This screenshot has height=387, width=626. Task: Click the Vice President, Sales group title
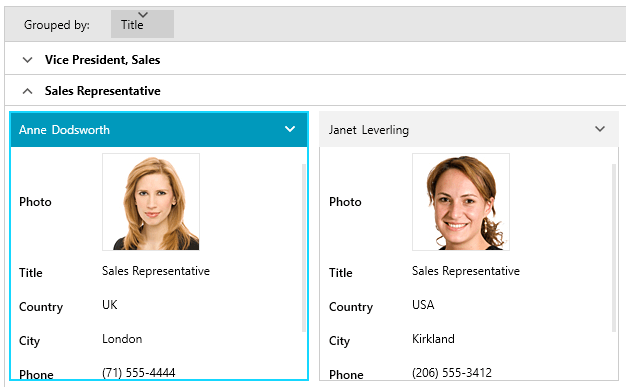(103, 60)
